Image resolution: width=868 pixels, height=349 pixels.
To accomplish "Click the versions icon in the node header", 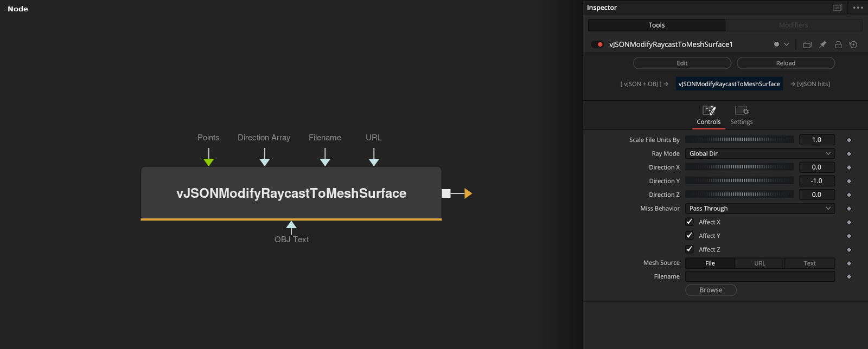I will pyautogui.click(x=807, y=44).
